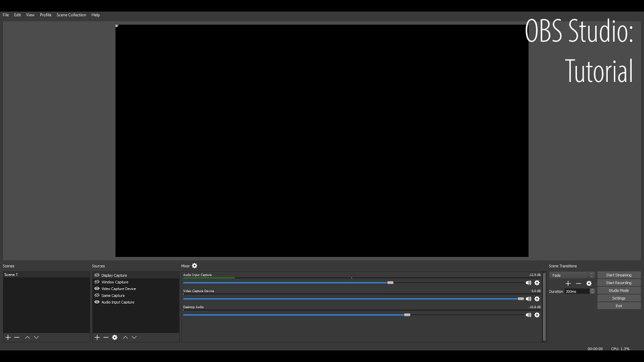Add a scene transition with plus icon
The height and width of the screenshot is (362, 644).
pos(568,283)
